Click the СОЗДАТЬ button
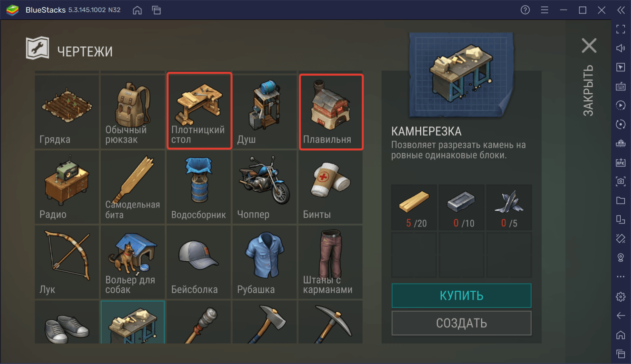Image resolution: width=631 pixels, height=364 pixels. [461, 323]
